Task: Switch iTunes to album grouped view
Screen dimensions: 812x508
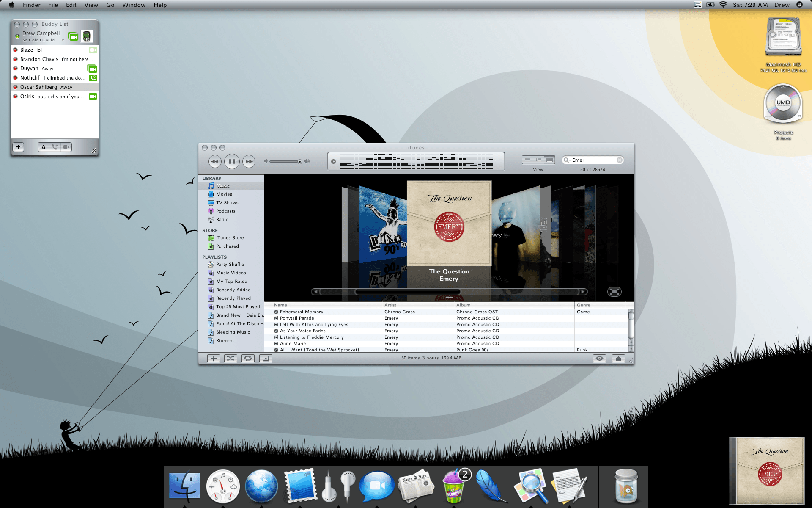Action: (x=538, y=160)
